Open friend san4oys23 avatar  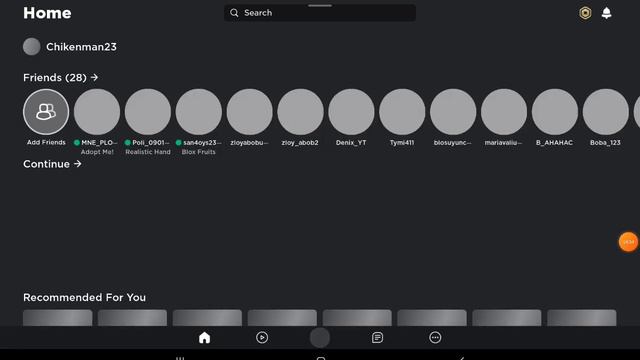(x=199, y=112)
